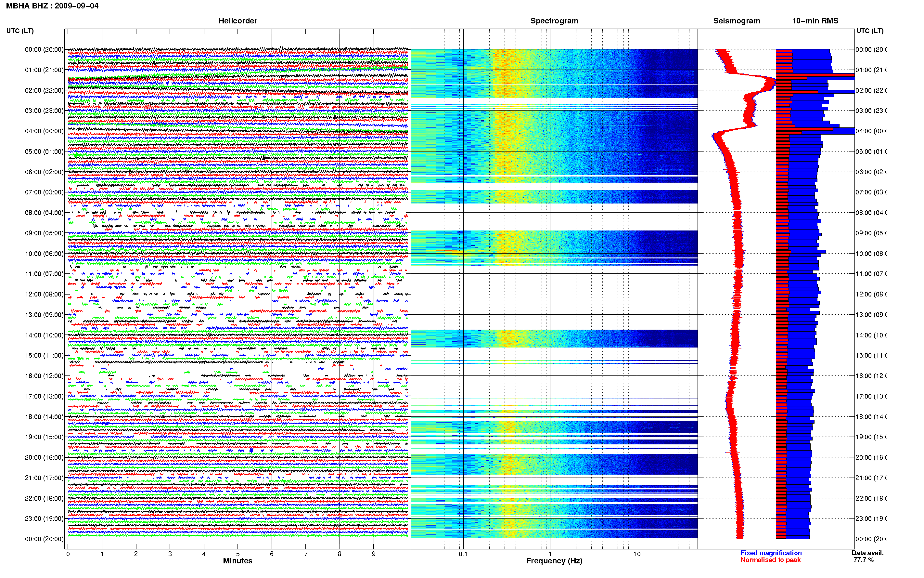Click the 'Fixed magnification' blue legend text

[x=771, y=553]
